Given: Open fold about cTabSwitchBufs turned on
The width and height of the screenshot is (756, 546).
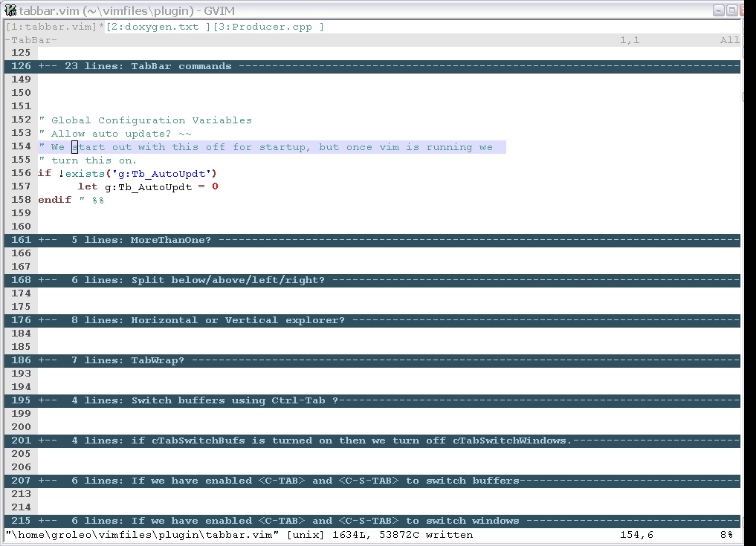Looking at the screenshot, I should tap(372, 441).
